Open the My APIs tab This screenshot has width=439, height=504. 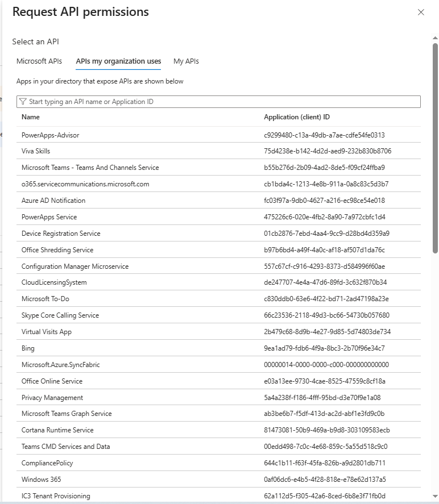click(x=186, y=61)
